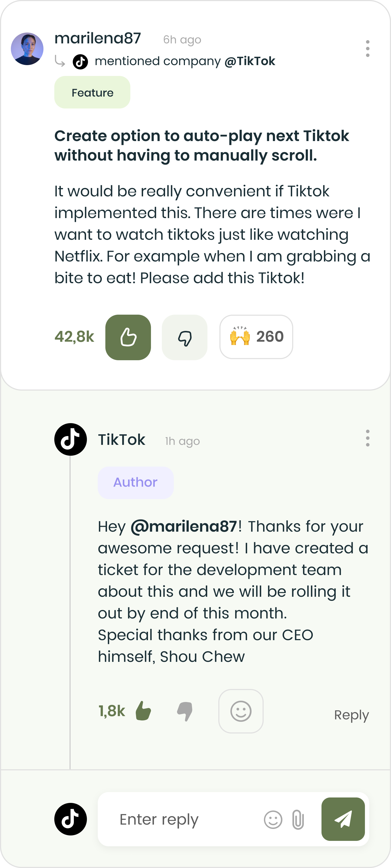Open the post's three-dot options menu
The image size is (391, 868).
(x=367, y=49)
